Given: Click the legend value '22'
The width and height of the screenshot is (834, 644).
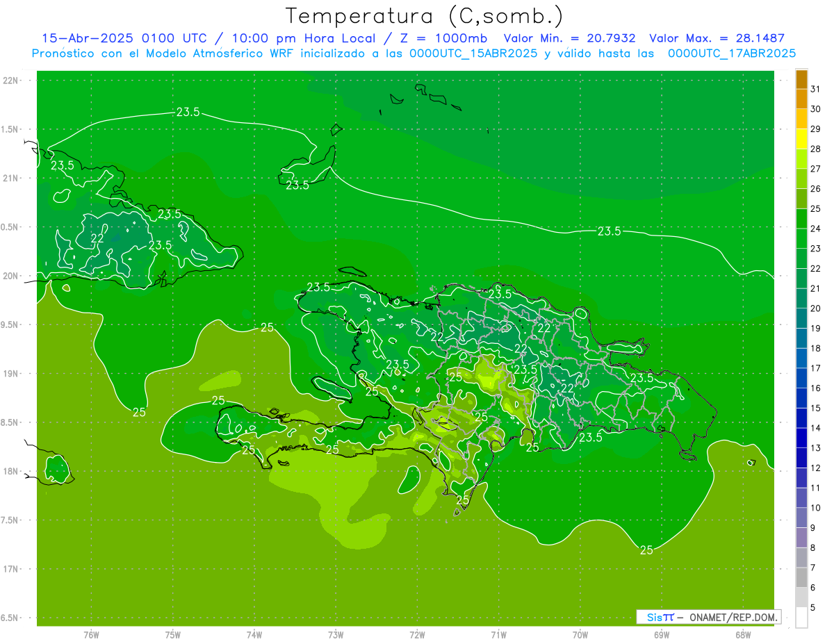Looking at the screenshot, I should [x=816, y=269].
